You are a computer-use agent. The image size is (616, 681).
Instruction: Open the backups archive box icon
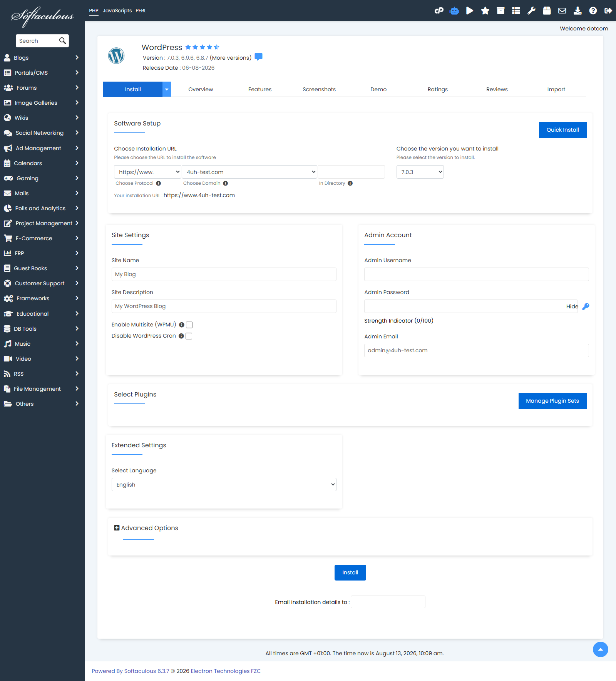[x=500, y=11]
